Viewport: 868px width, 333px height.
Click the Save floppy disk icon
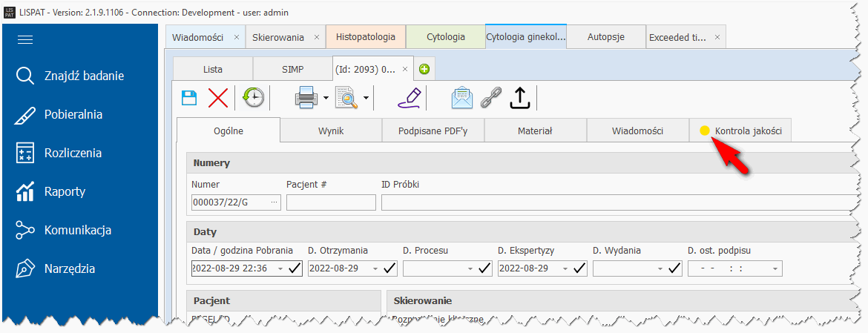click(189, 98)
